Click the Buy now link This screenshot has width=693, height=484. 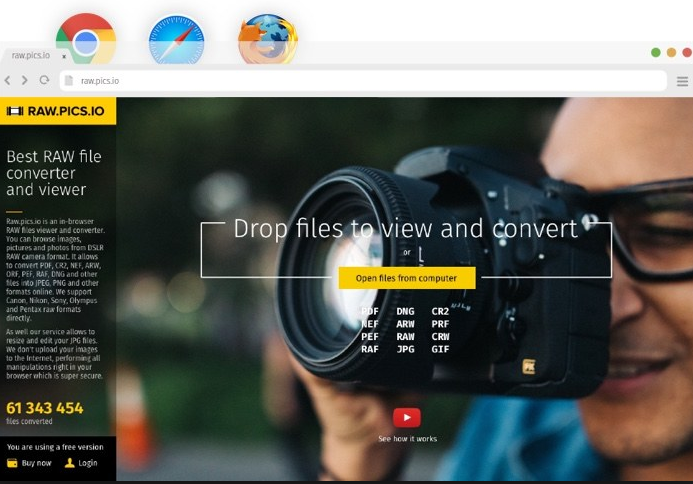coord(36,463)
